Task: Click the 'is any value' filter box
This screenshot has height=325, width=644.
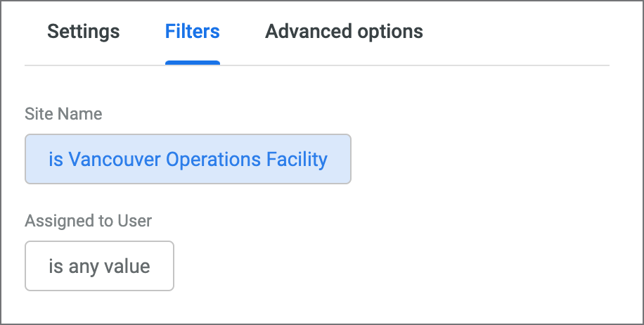Action: pyautogui.click(x=99, y=267)
